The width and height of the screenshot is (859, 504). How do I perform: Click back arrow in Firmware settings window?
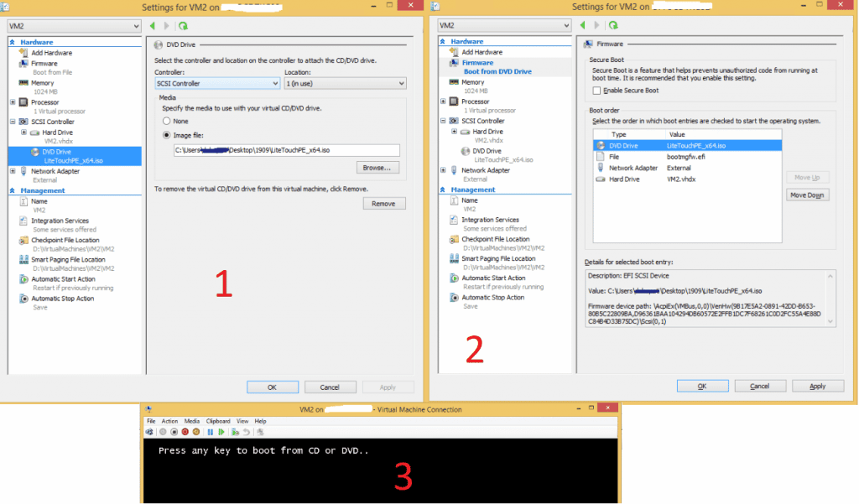click(583, 25)
